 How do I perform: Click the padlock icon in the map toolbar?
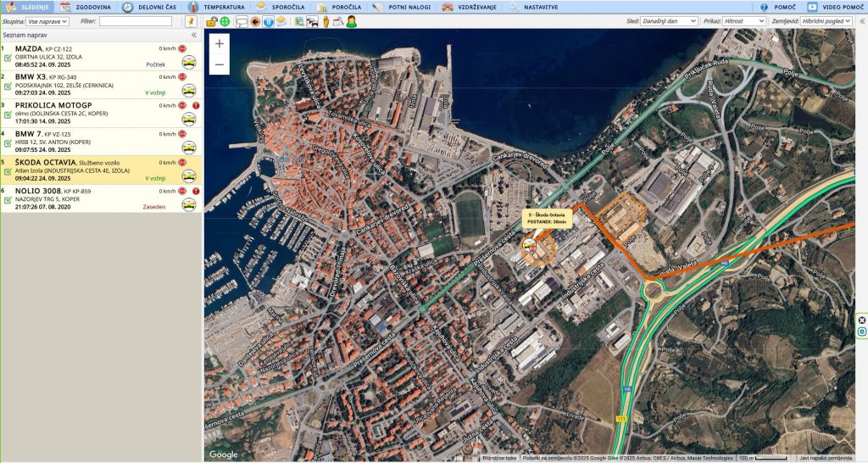pyautogui.click(x=211, y=21)
